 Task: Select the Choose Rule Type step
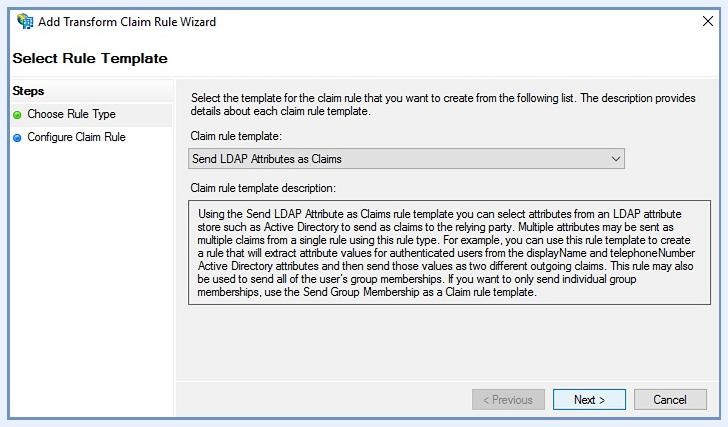pyautogui.click(x=71, y=115)
